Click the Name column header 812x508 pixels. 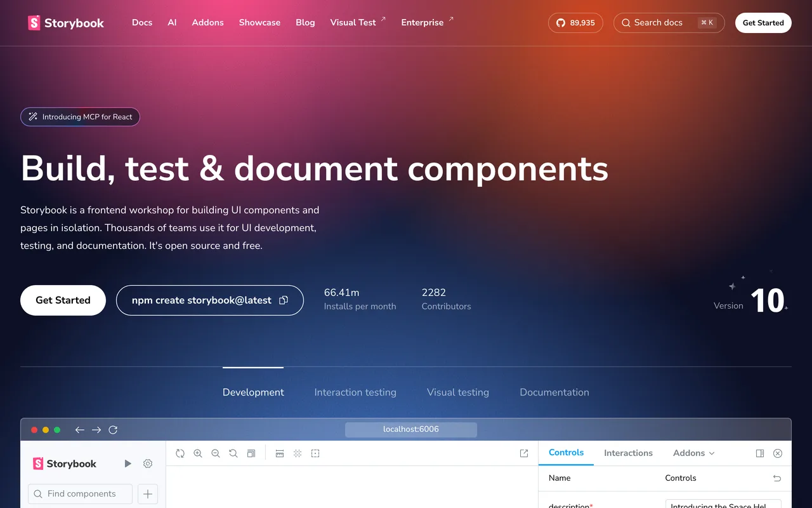[x=560, y=478]
